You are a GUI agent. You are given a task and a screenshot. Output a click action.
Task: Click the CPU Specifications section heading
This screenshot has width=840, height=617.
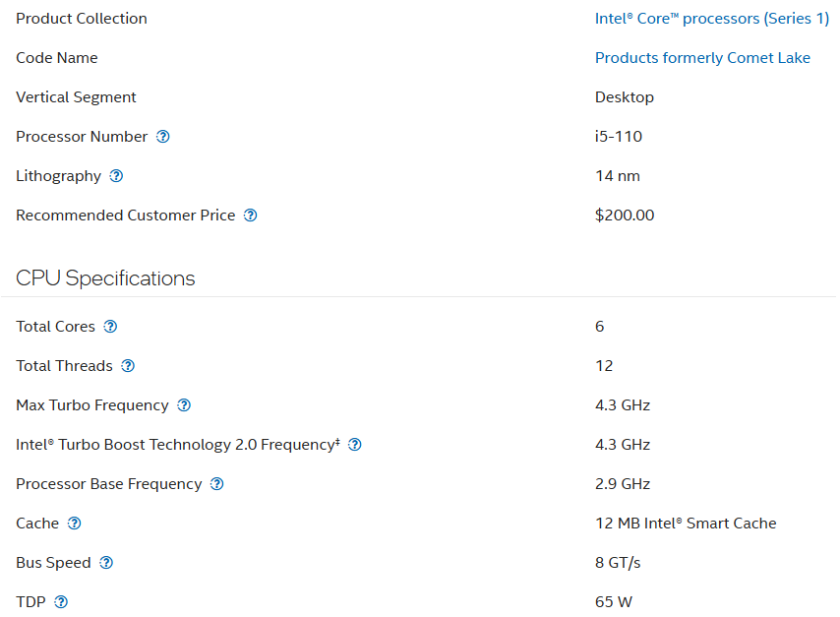[x=105, y=278]
